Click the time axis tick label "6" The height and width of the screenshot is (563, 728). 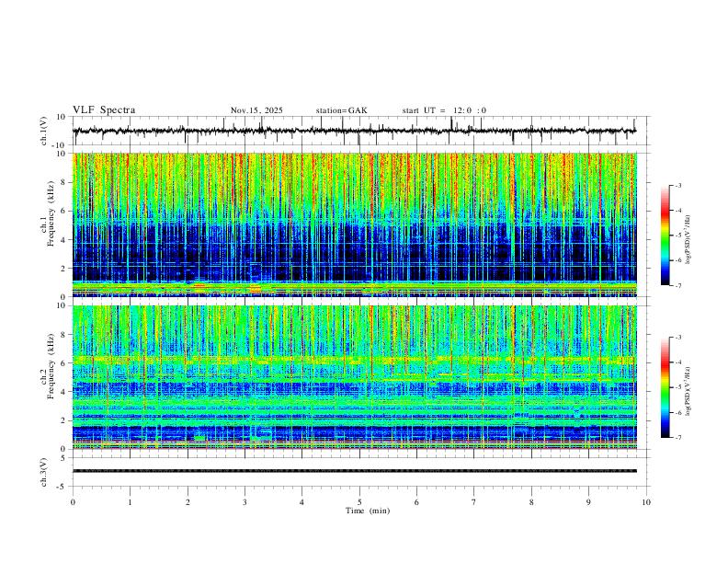point(416,502)
